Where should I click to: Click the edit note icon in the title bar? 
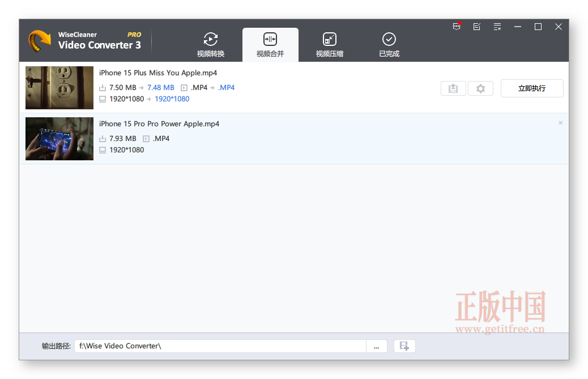click(477, 27)
